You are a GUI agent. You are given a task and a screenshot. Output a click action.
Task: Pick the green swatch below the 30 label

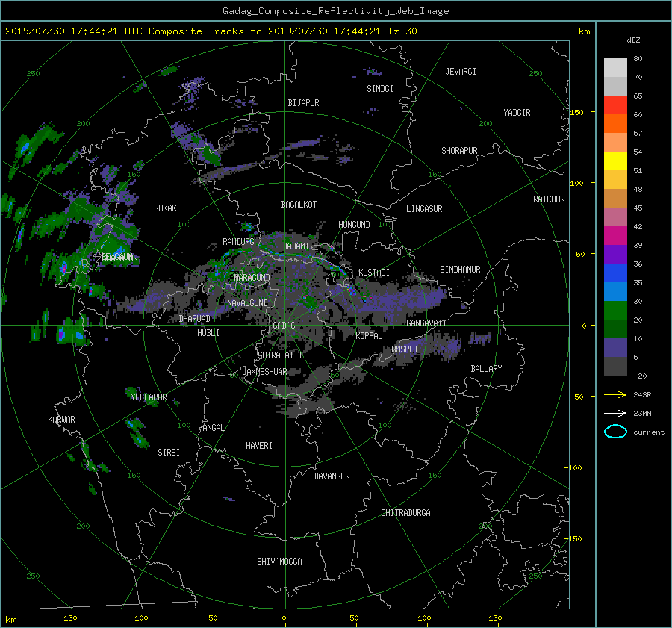point(615,310)
